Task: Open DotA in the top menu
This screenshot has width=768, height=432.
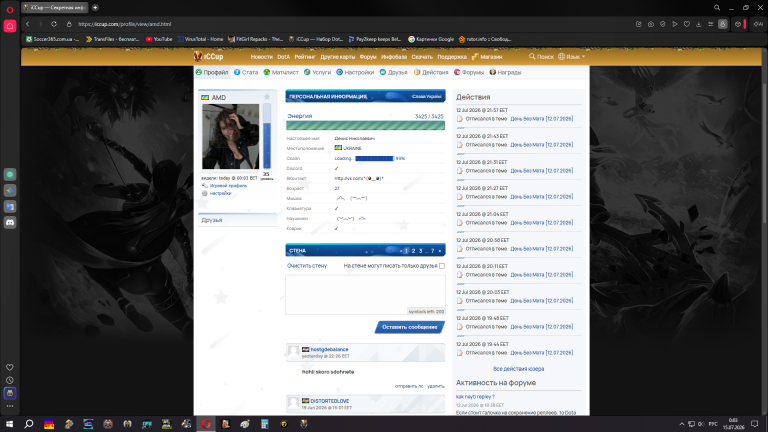Action: click(x=284, y=57)
